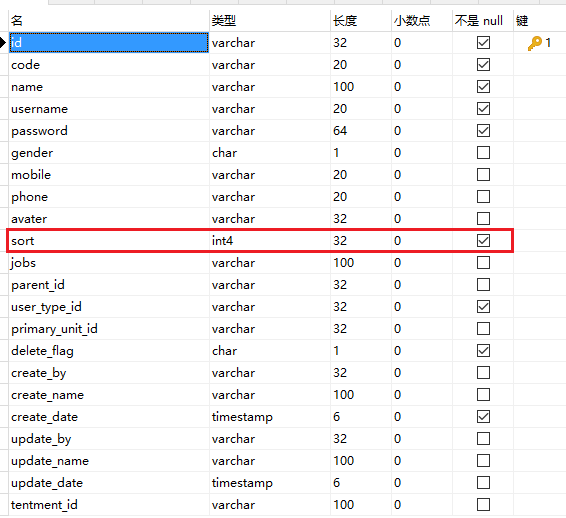Click the varchar type of update_by
The width and height of the screenshot is (566, 518).
point(270,439)
